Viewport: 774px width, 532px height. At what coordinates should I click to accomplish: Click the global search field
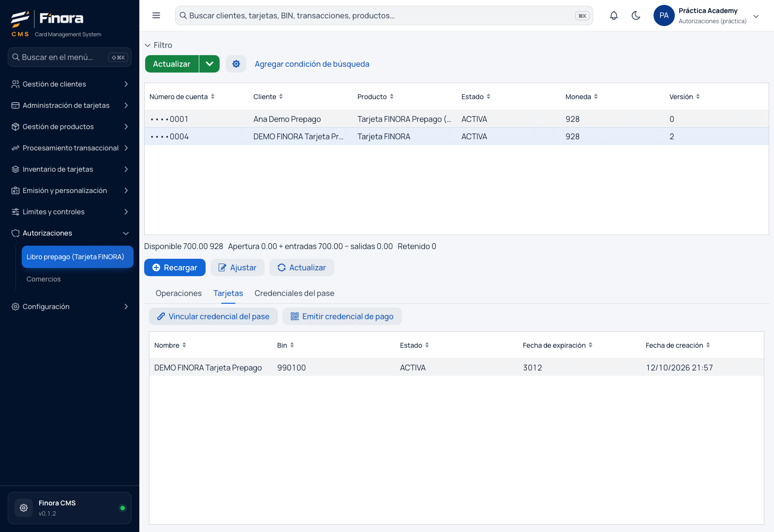384,15
